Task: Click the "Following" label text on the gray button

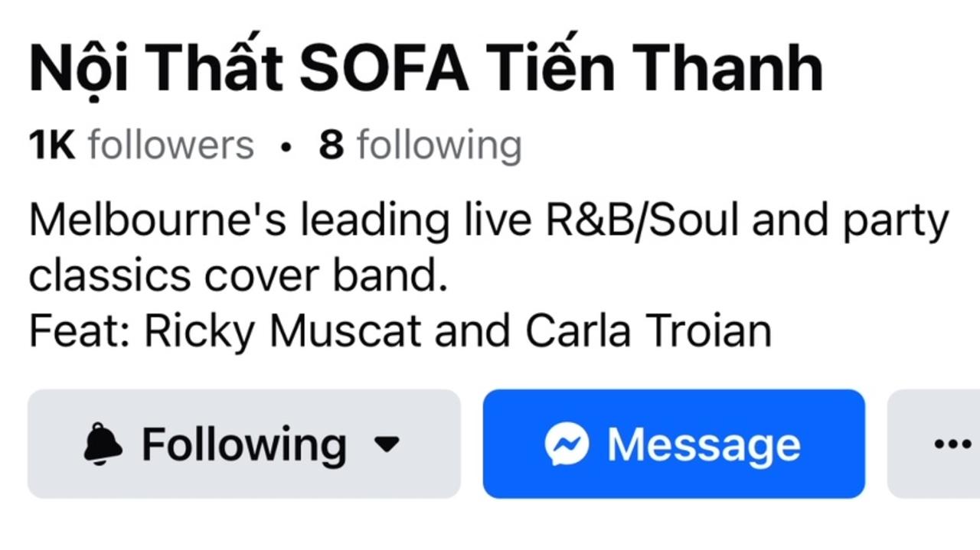Action: 244,445
